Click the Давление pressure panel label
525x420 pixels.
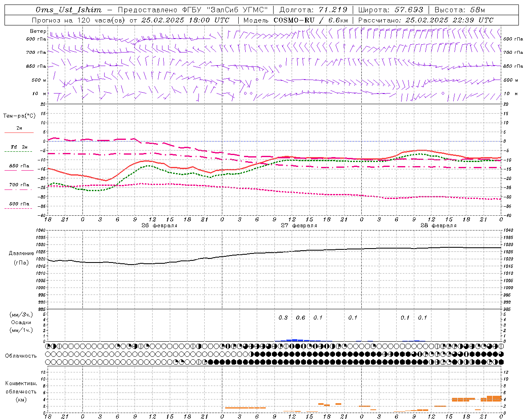(x=21, y=253)
